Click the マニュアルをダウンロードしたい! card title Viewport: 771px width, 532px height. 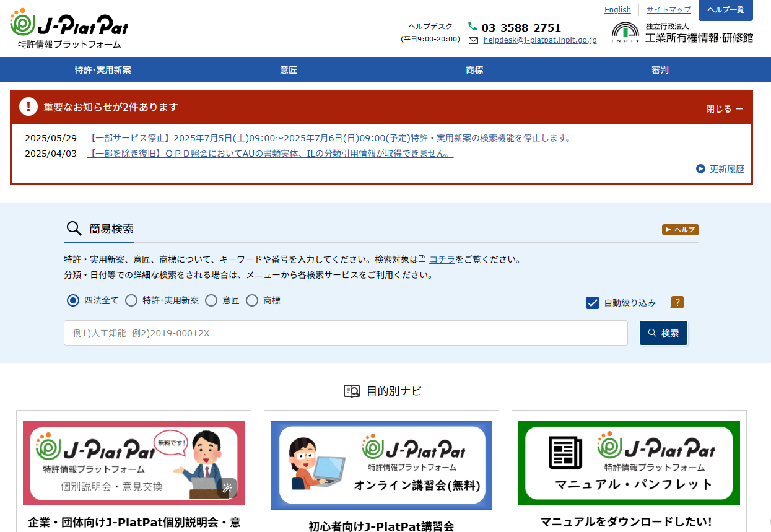pos(626,521)
